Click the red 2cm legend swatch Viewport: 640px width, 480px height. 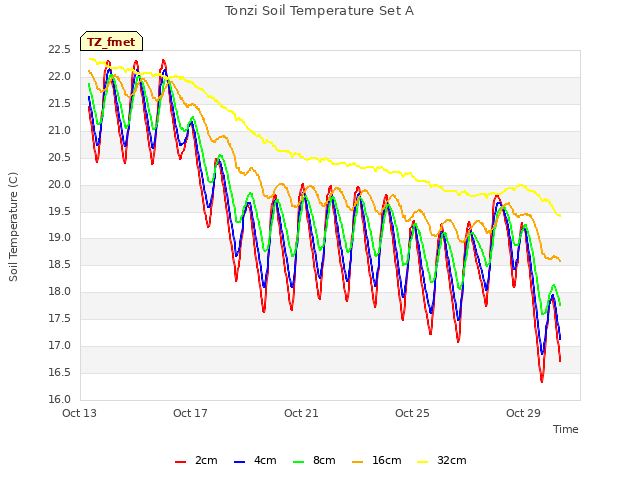tap(180, 462)
